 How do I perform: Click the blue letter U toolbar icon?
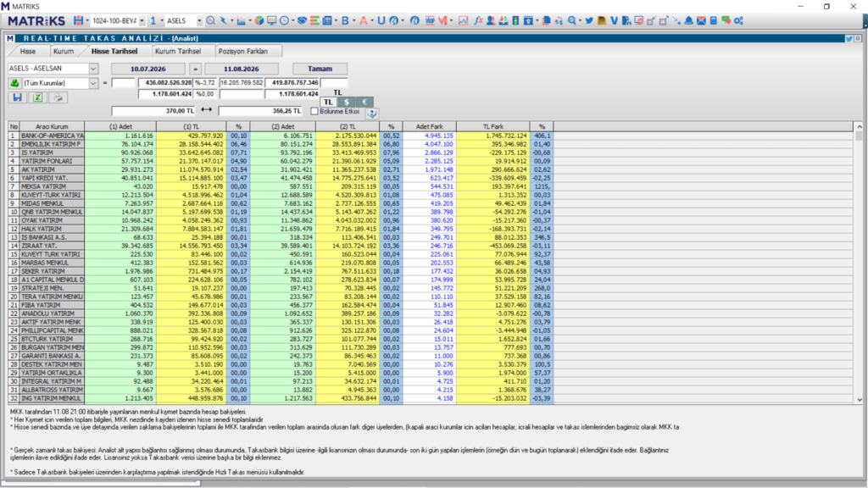(x=381, y=20)
